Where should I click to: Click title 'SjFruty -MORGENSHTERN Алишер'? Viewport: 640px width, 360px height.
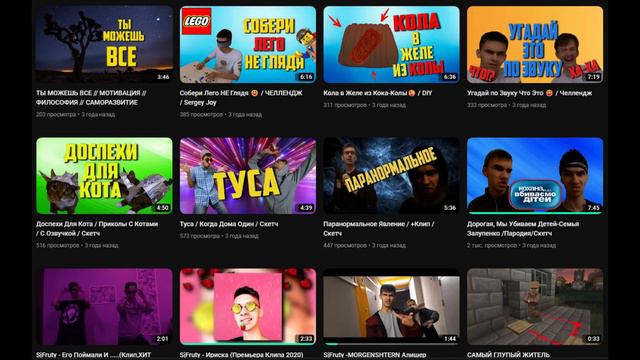375,355
